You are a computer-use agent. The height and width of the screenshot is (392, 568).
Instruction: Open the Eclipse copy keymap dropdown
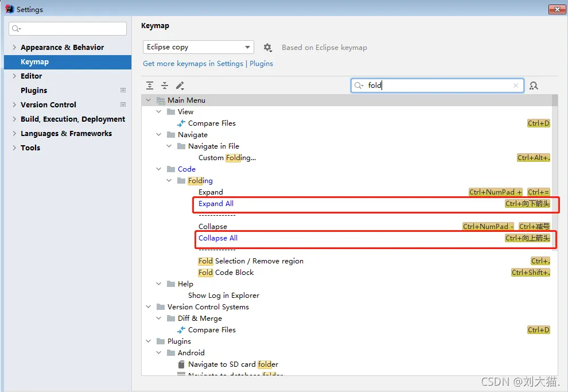point(198,47)
